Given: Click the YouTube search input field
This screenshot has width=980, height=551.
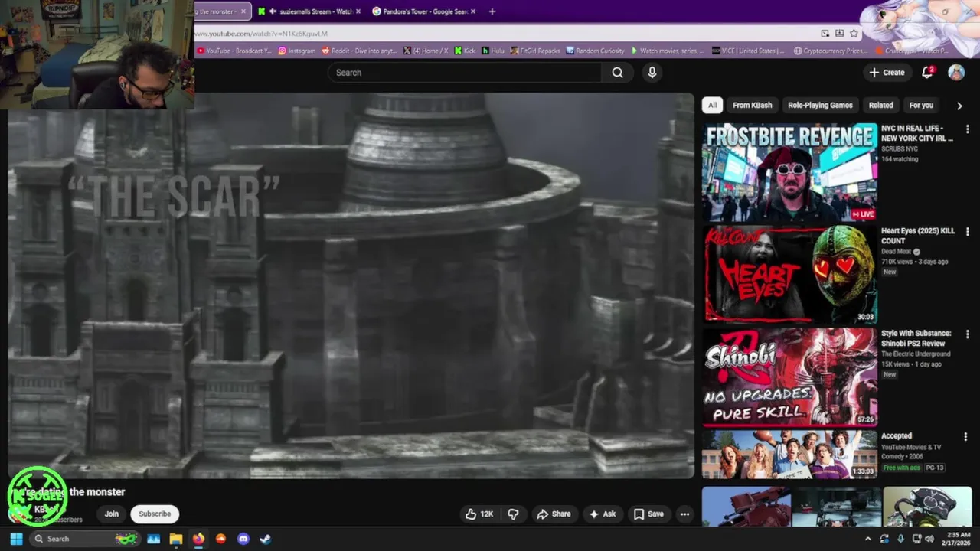Looking at the screenshot, I should pyautogui.click(x=465, y=73).
